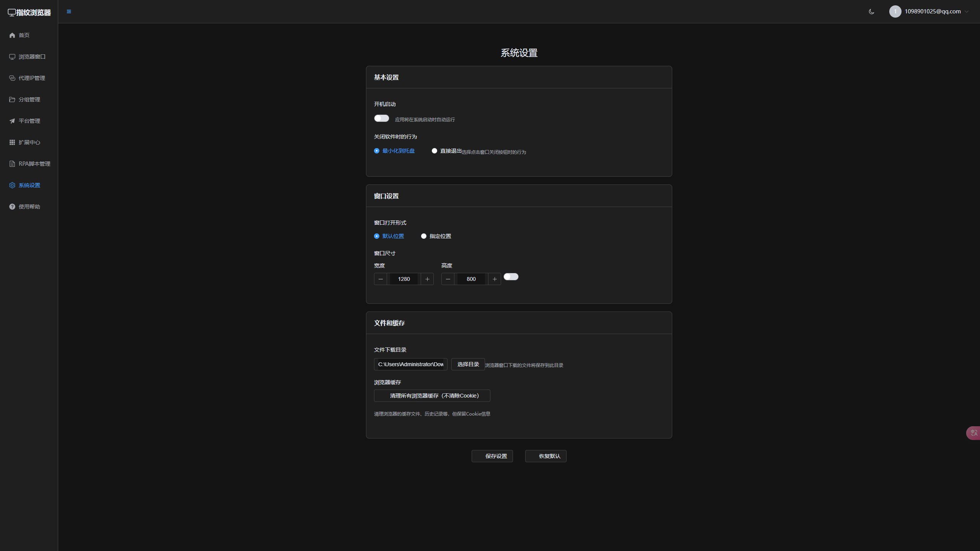Toggle the switch beside height field
The height and width of the screenshot is (551, 980).
tap(511, 277)
